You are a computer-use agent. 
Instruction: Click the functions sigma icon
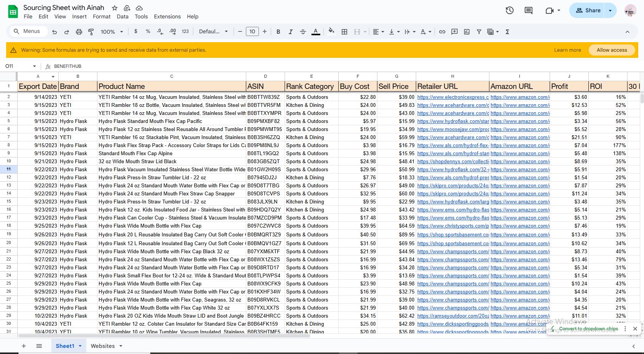[x=507, y=32]
